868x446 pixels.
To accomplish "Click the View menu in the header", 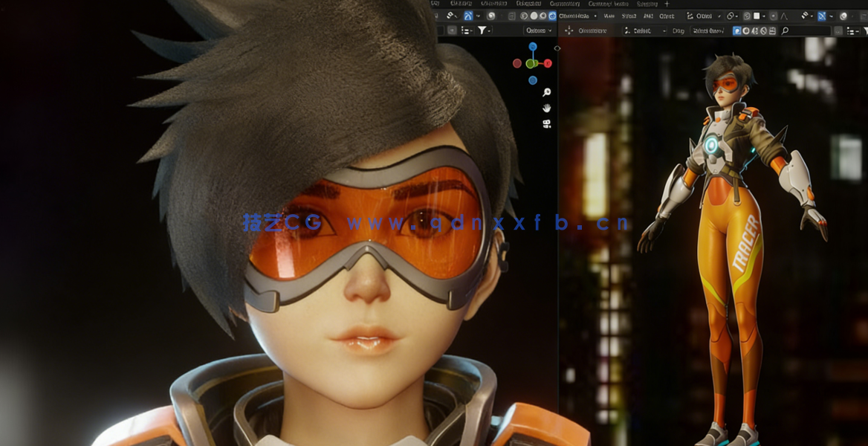I will [x=609, y=15].
